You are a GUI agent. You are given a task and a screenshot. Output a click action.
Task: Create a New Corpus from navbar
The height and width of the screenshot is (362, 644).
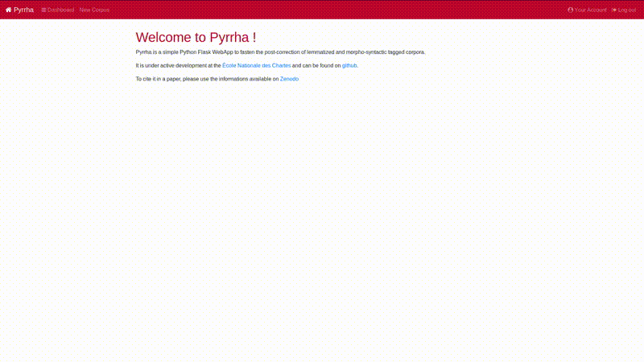[x=94, y=10]
